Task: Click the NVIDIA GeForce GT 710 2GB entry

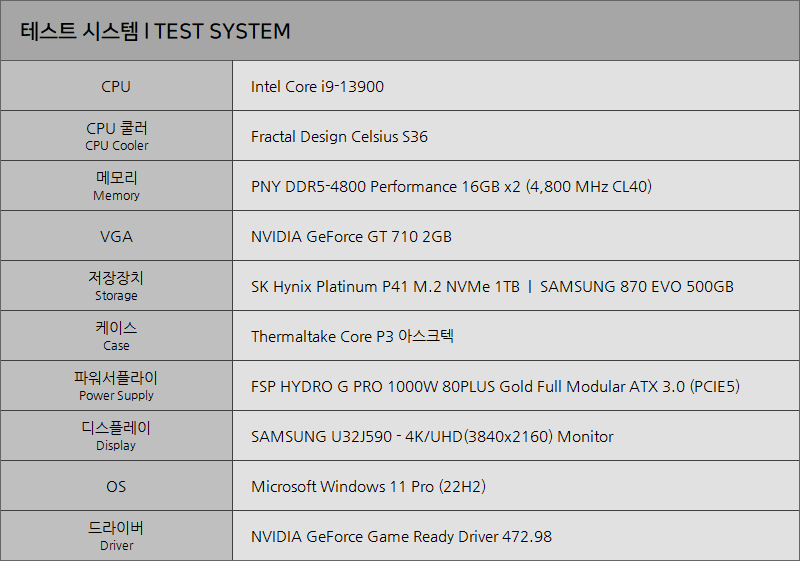Action: tap(351, 237)
